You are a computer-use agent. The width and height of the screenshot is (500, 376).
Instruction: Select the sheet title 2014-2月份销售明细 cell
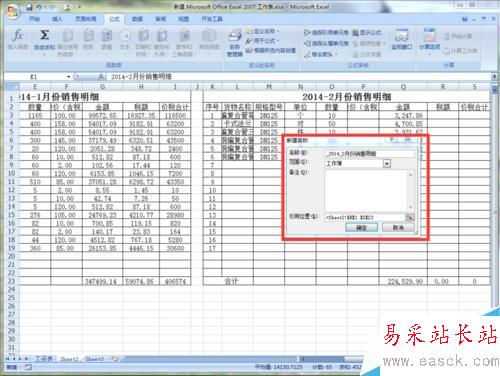click(347, 97)
